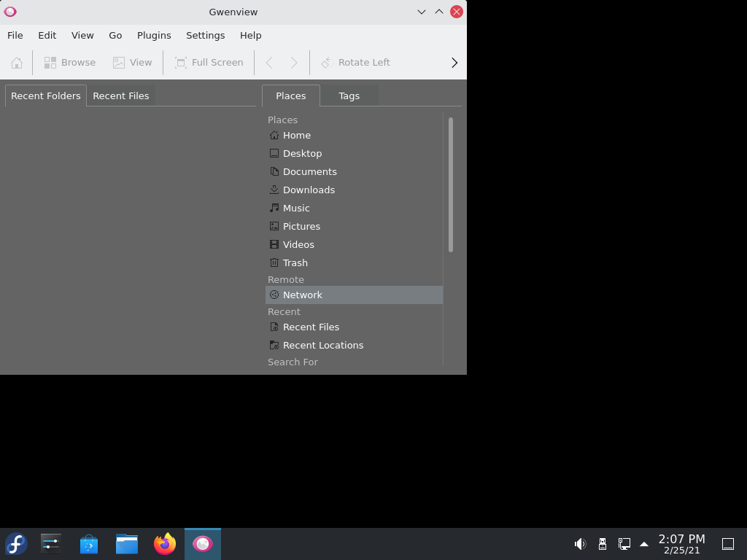Open the Go menu
The width and height of the screenshot is (747, 560).
[x=115, y=35]
